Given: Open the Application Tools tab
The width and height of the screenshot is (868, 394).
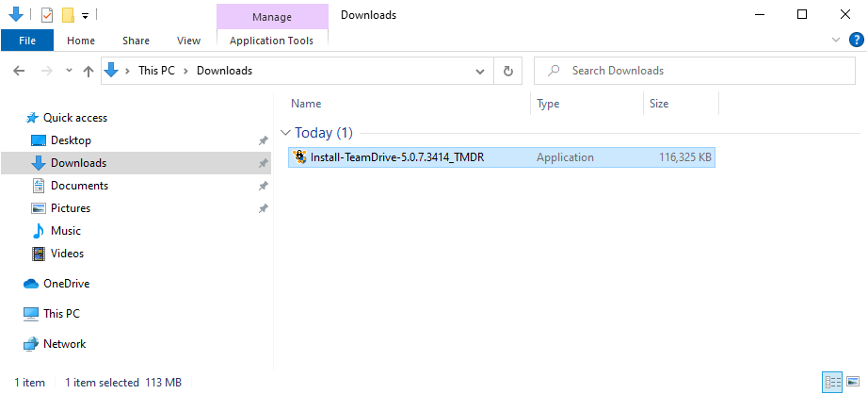Looking at the screenshot, I should coord(271,41).
